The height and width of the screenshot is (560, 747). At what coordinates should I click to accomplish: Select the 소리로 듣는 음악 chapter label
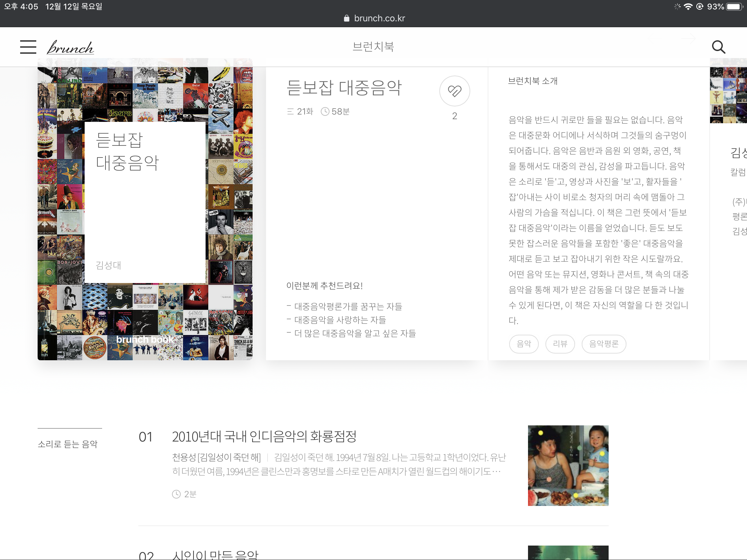point(68,444)
